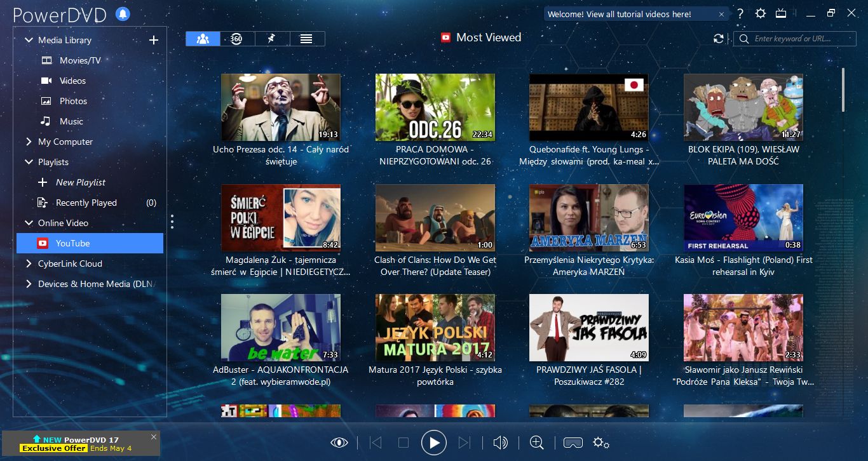Start playback with Play button
This screenshot has width=868, height=461.
[434, 443]
